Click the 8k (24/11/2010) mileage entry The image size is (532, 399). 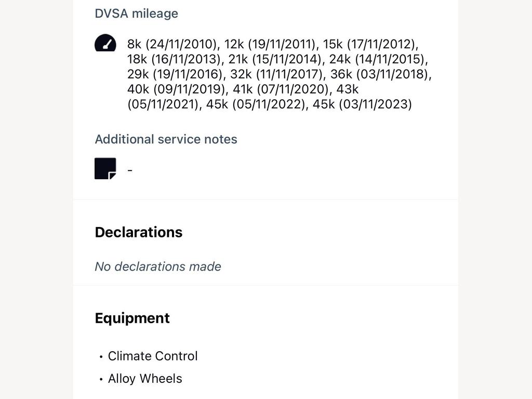tap(171, 44)
